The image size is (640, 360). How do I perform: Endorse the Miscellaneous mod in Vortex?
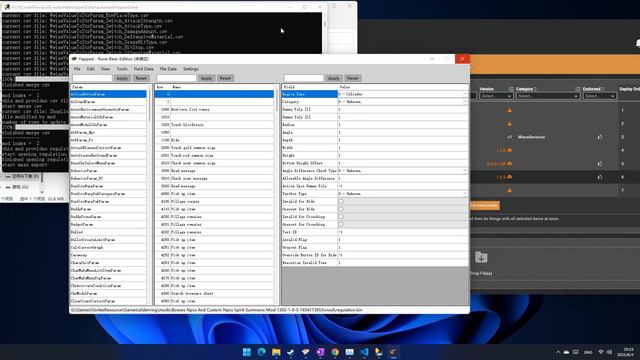pos(600,137)
